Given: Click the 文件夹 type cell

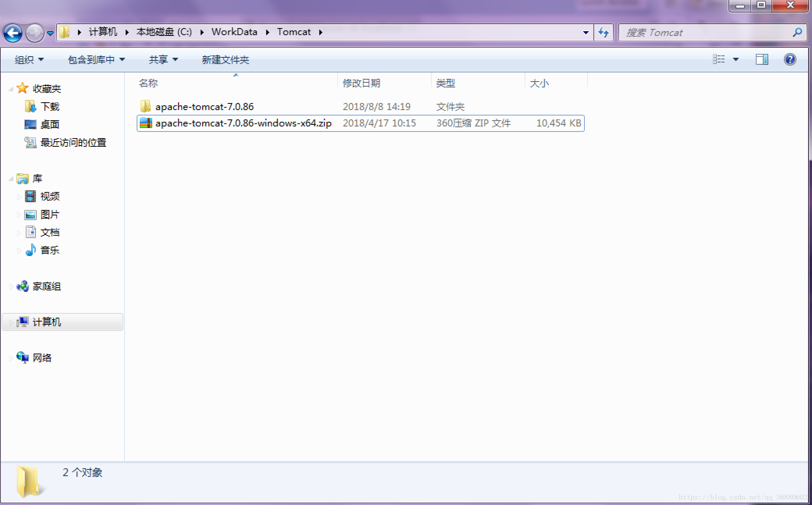Looking at the screenshot, I should click(x=450, y=107).
